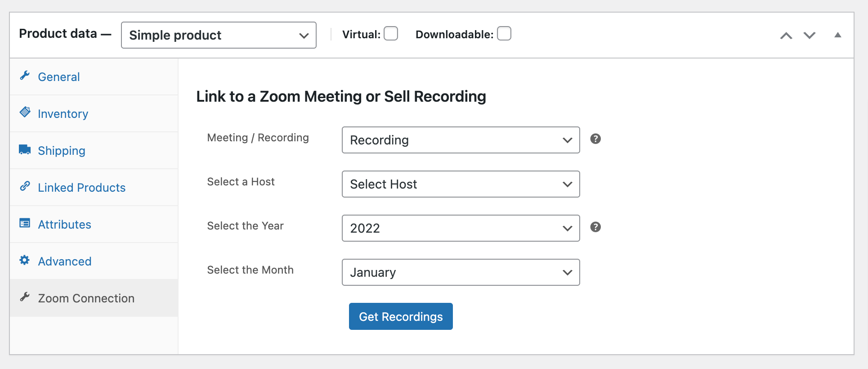Click the Inventory tag icon
Screen dimensions: 868x369
coord(25,112)
